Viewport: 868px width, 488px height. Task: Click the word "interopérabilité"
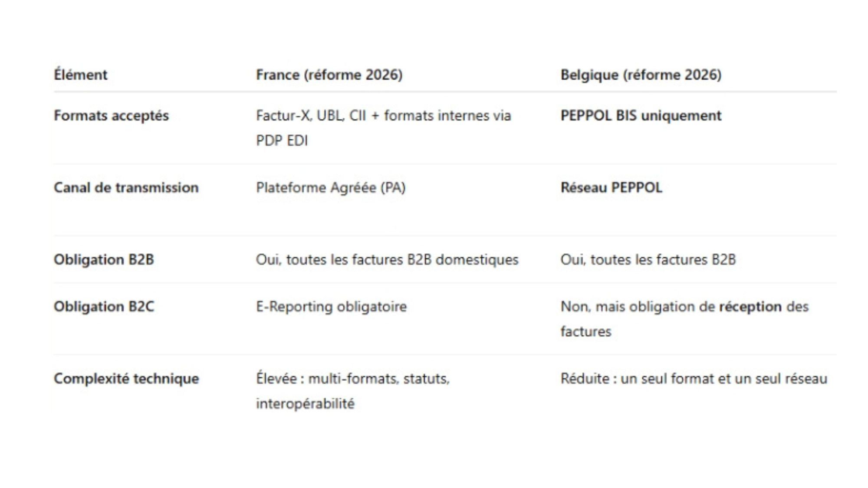click(305, 403)
